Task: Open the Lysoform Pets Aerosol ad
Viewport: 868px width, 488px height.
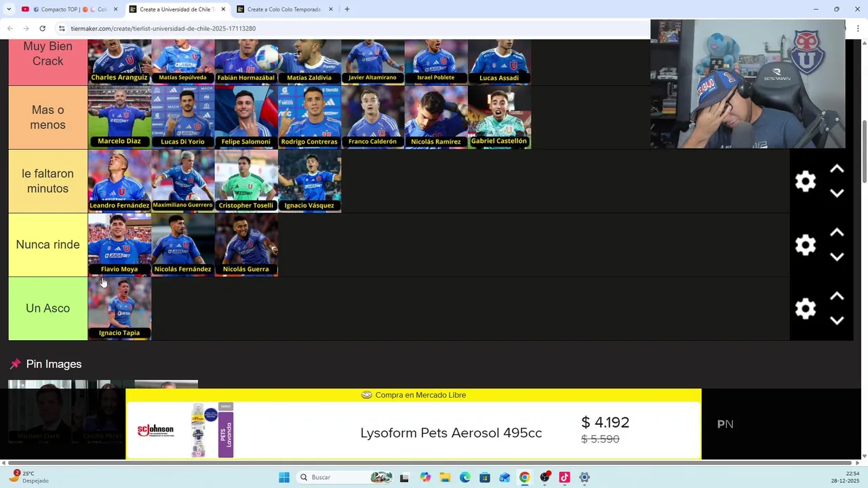Action: pos(414,431)
